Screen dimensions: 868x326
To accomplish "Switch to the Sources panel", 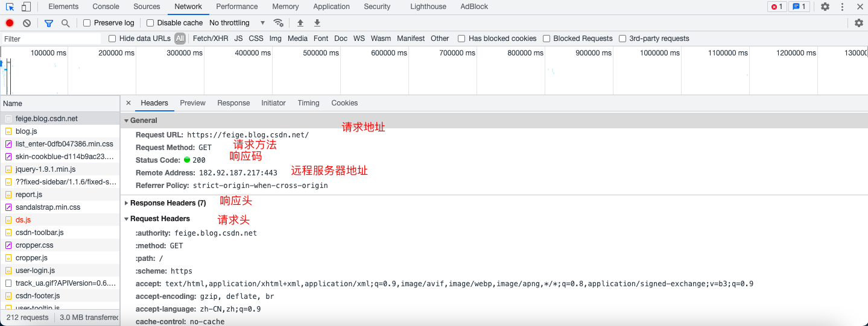I will click(x=147, y=7).
